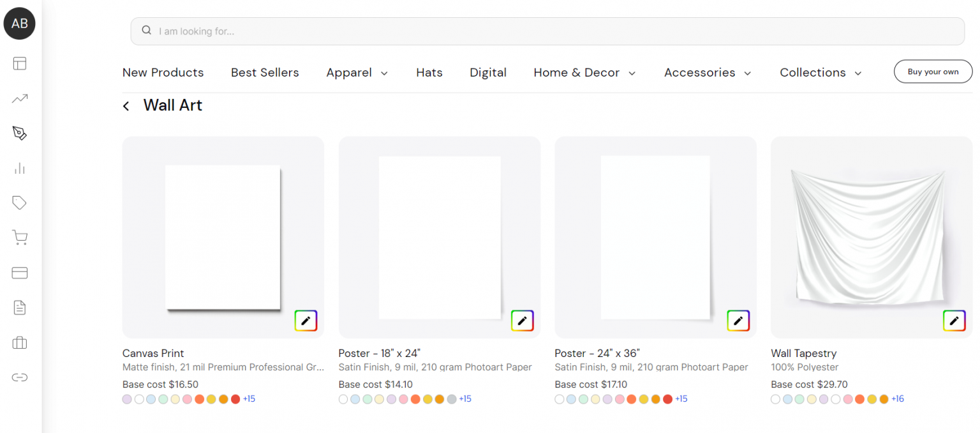Open integrations via the link icon
This screenshot has width=980, height=433.
point(19,377)
